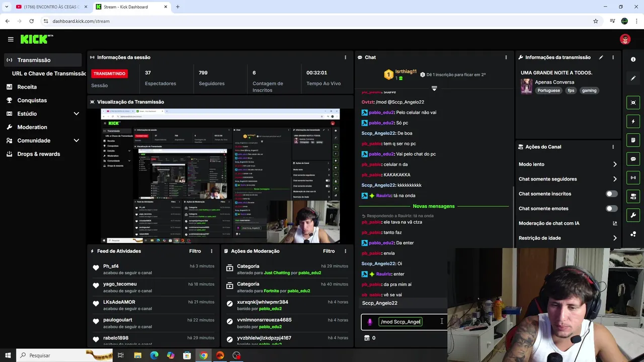The height and width of the screenshot is (362, 644).
Task: Toggle the lightning activity feed icon in right rail
Action: pos(633,121)
